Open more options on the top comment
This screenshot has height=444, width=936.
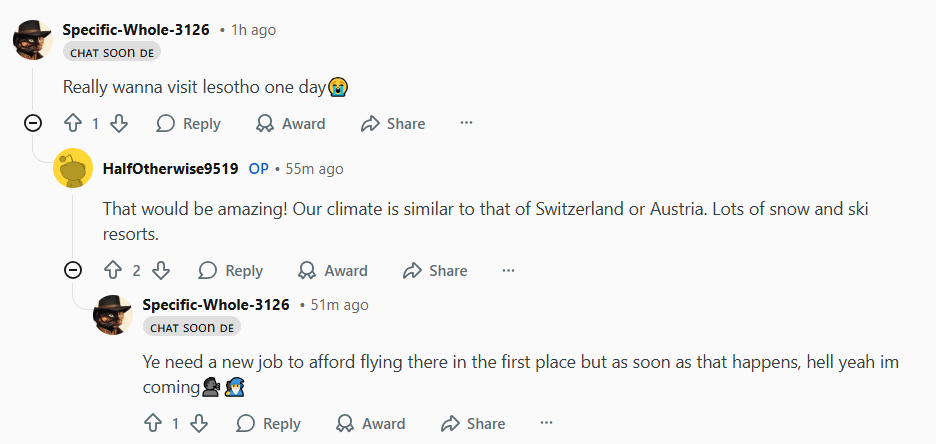coord(466,123)
